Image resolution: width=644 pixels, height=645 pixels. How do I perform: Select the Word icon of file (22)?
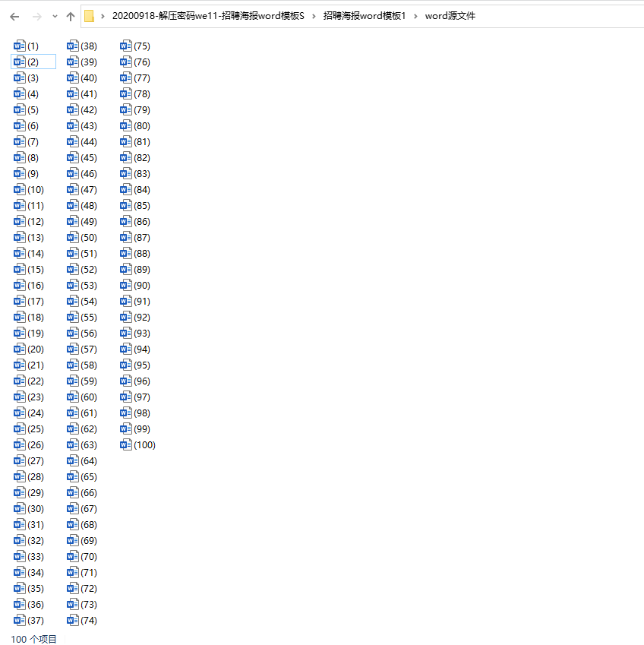(x=19, y=381)
